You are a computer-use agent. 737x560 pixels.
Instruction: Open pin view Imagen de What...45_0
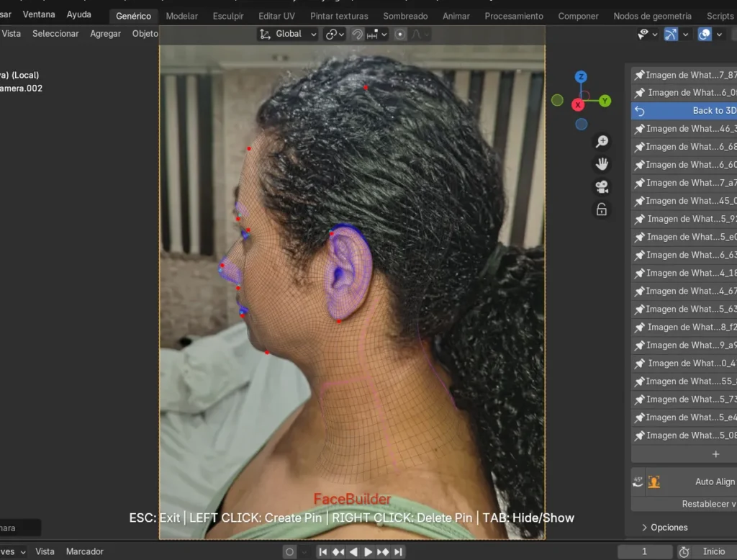click(x=684, y=201)
